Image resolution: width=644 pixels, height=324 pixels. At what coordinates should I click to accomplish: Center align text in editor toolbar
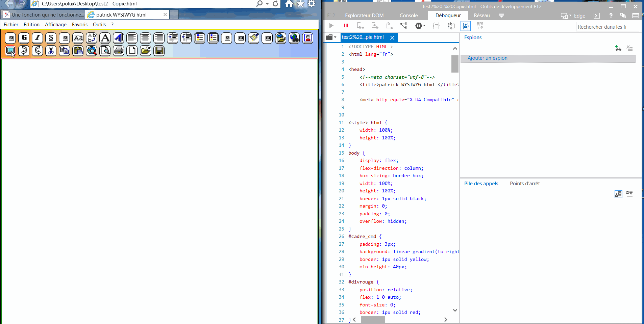click(146, 38)
